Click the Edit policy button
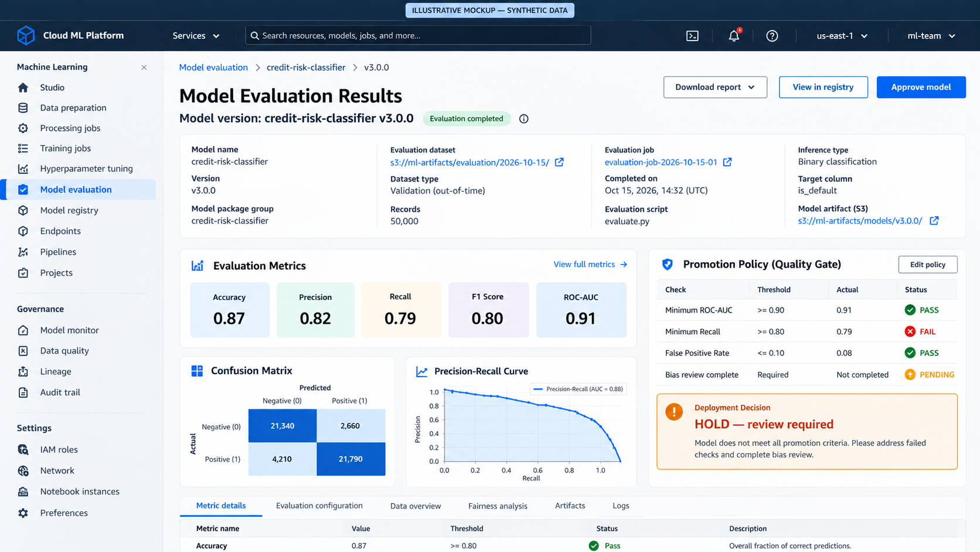 [928, 265]
